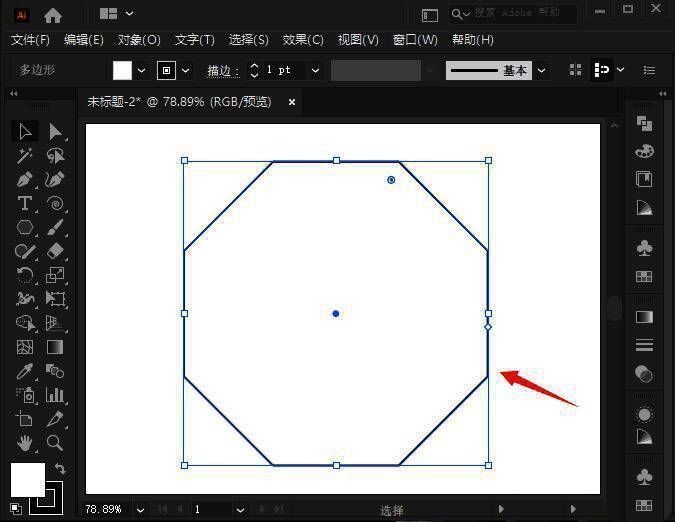
Task: Select the Scale tool
Action: coord(55,275)
